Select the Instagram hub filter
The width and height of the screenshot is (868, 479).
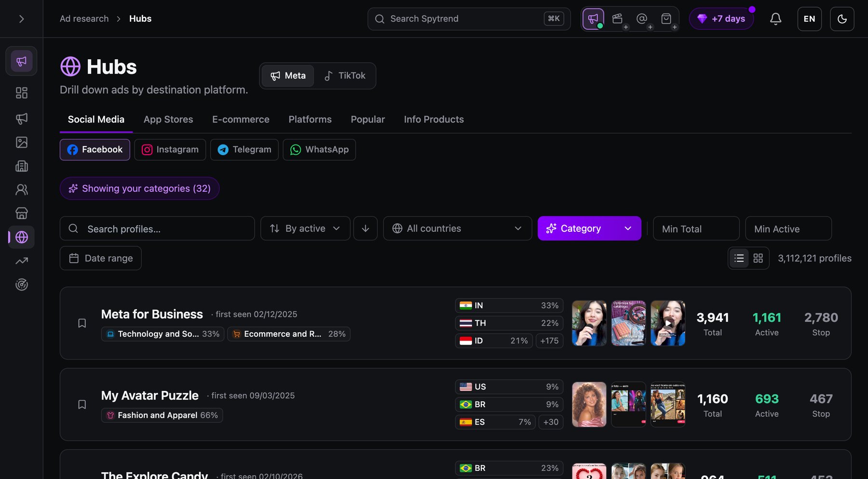pyautogui.click(x=170, y=150)
